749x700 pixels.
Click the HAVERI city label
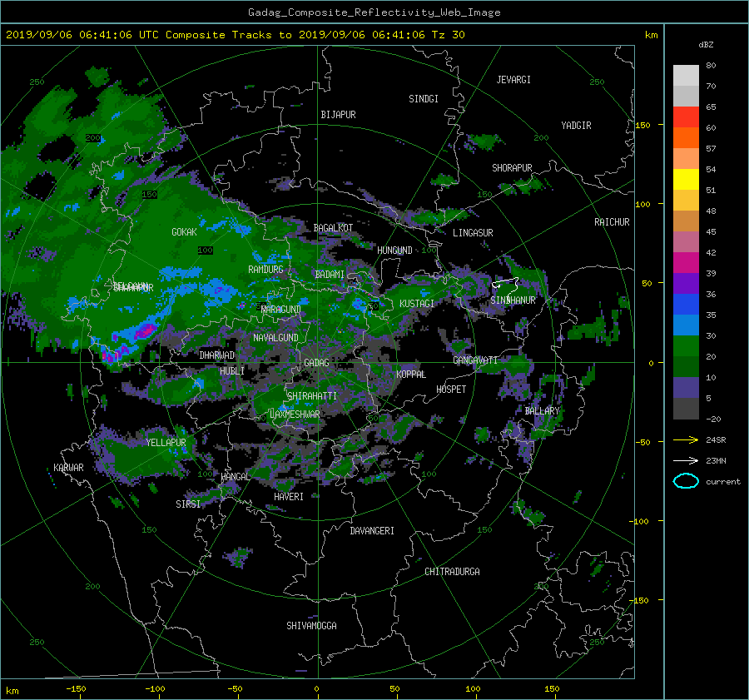289,498
